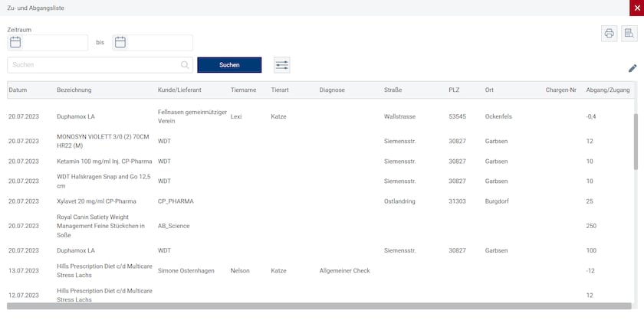Click the horizontal scrollbar at bottom
Screen dimensions: 644x320
pyautogui.click(x=319, y=306)
